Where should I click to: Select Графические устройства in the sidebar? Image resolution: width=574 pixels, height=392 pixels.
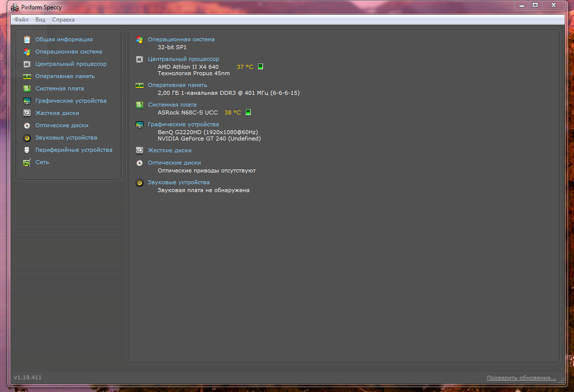tap(71, 101)
